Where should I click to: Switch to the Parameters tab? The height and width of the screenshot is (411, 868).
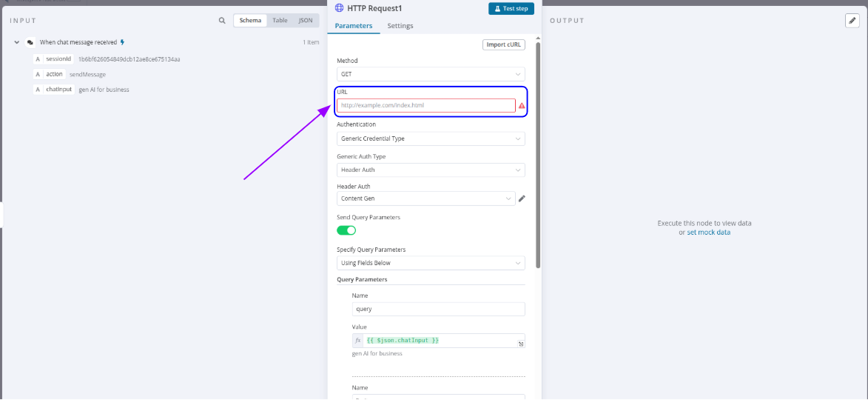354,25
